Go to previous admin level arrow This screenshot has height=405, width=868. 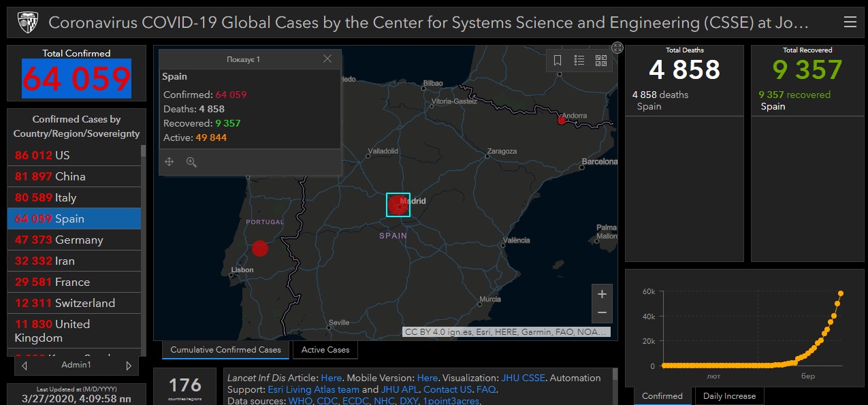click(x=25, y=366)
